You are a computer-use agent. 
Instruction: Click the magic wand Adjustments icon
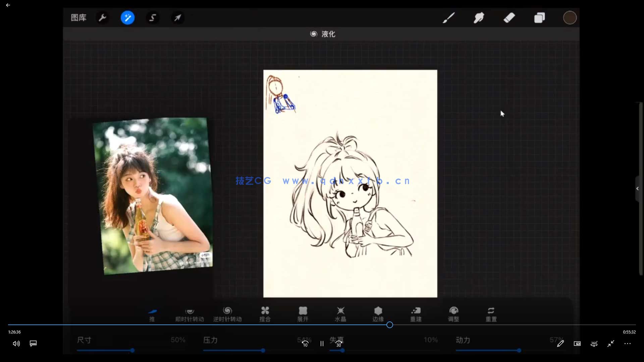(x=127, y=17)
